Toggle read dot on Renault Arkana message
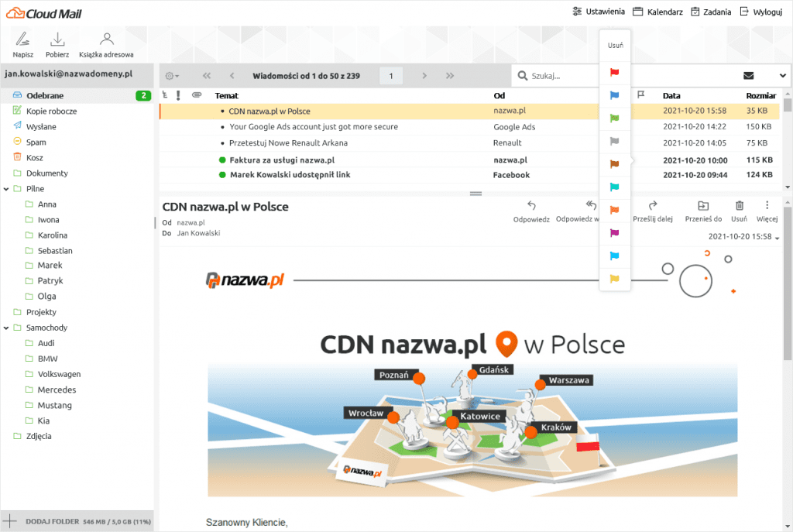The image size is (793, 532). (222, 143)
